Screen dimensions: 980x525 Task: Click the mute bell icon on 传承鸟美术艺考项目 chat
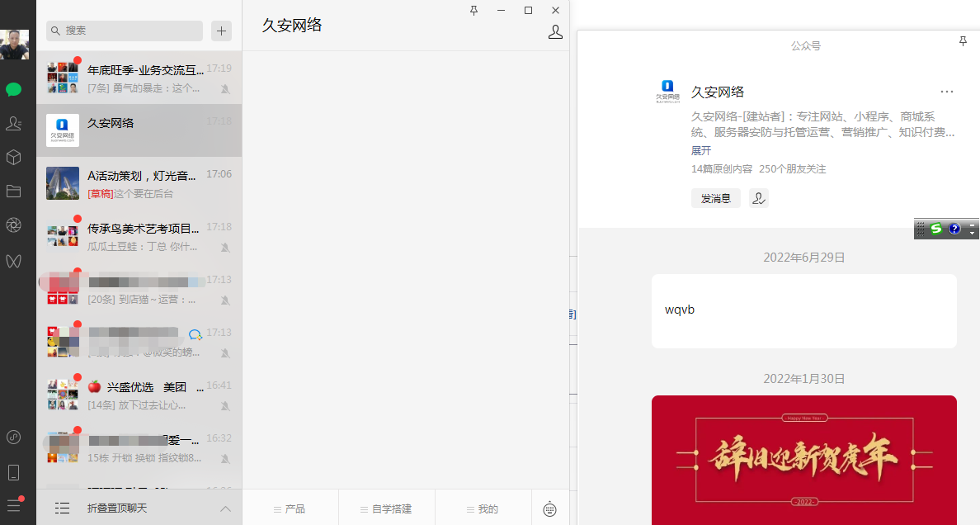tap(225, 247)
